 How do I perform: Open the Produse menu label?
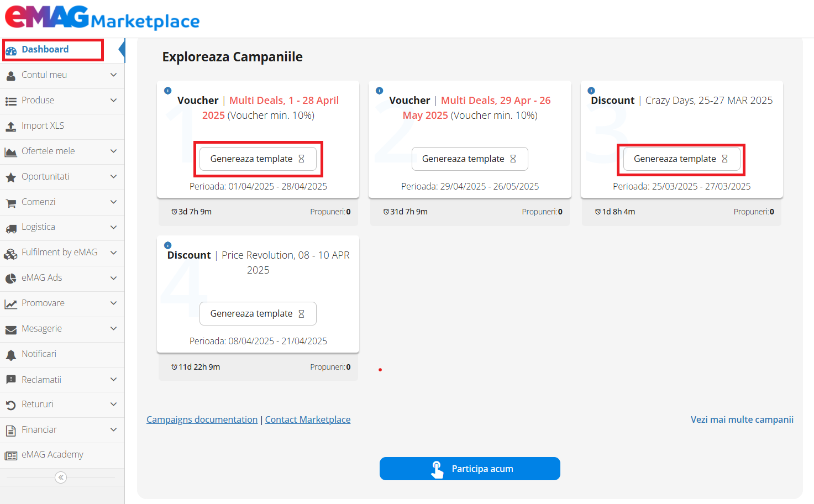38,100
